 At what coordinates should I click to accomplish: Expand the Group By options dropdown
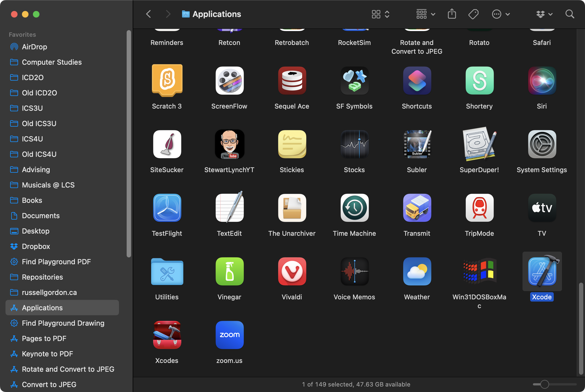click(425, 14)
